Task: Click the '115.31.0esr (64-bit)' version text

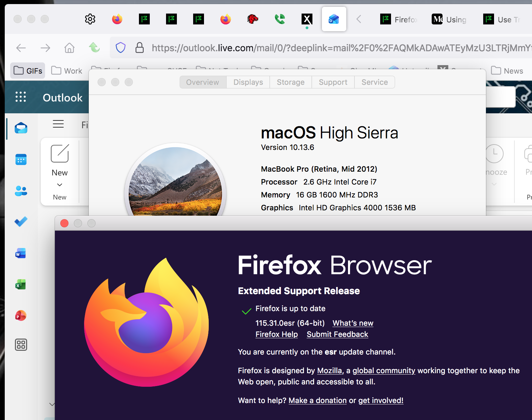Action: tap(290, 323)
